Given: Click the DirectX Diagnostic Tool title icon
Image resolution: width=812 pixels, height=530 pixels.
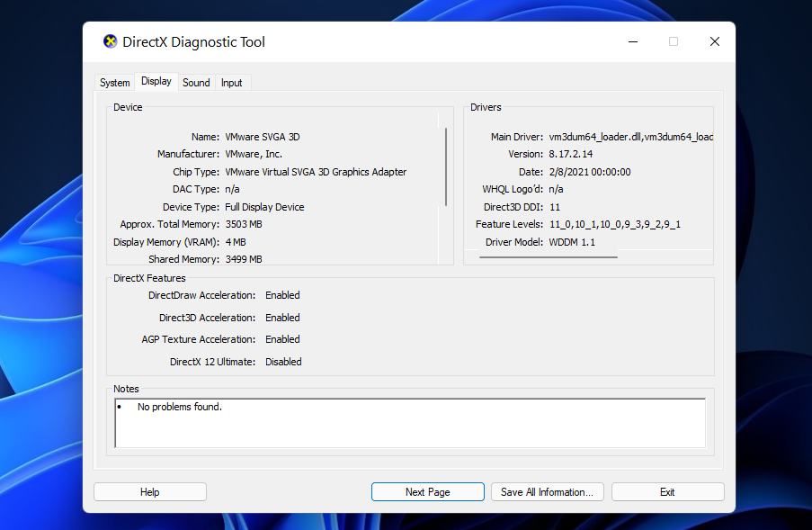Looking at the screenshot, I should coord(110,41).
